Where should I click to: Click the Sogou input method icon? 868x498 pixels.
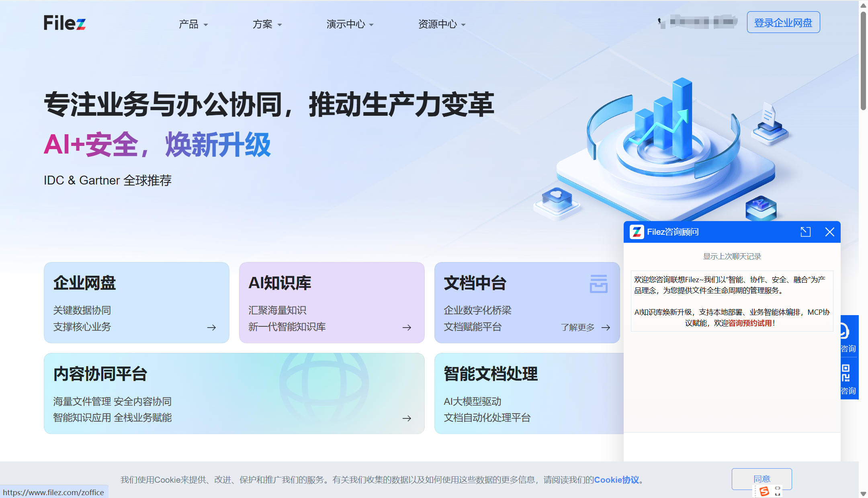click(765, 491)
